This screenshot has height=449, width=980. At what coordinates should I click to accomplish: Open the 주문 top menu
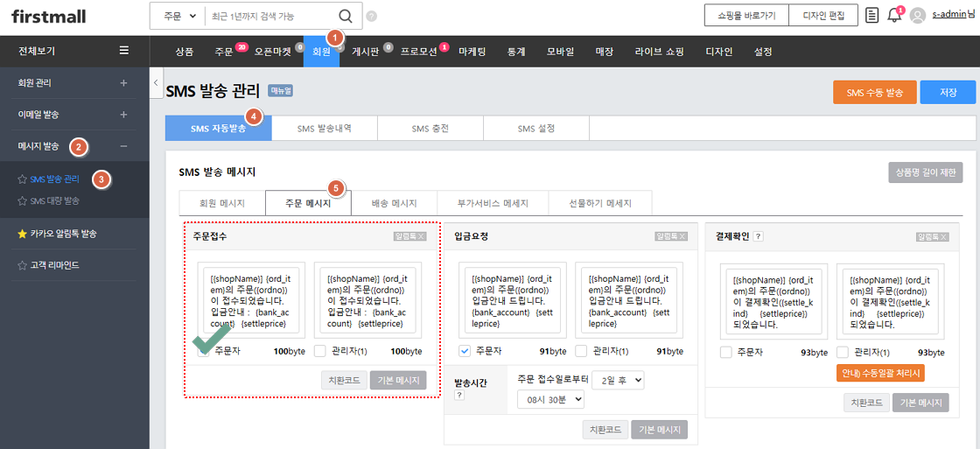(x=224, y=52)
